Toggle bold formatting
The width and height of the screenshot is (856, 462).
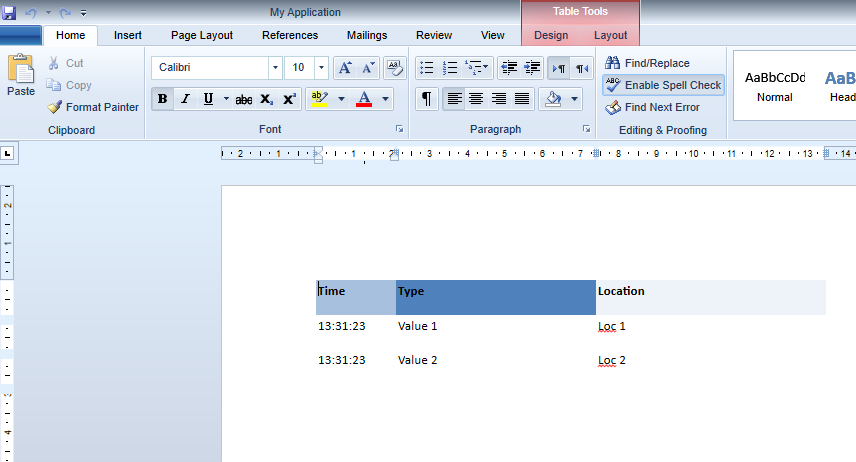162,99
